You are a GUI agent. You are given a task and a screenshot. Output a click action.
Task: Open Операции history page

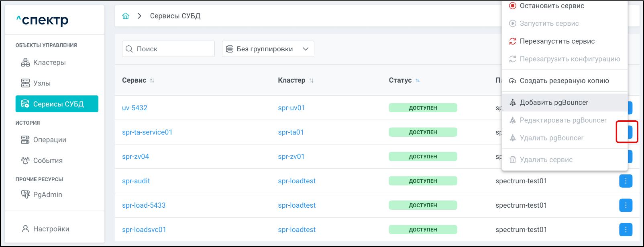click(49, 140)
